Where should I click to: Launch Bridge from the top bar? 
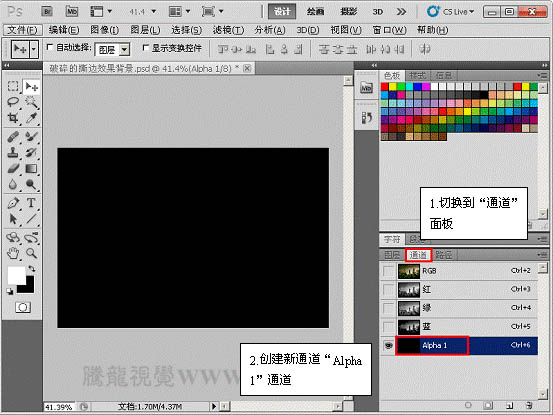47,11
